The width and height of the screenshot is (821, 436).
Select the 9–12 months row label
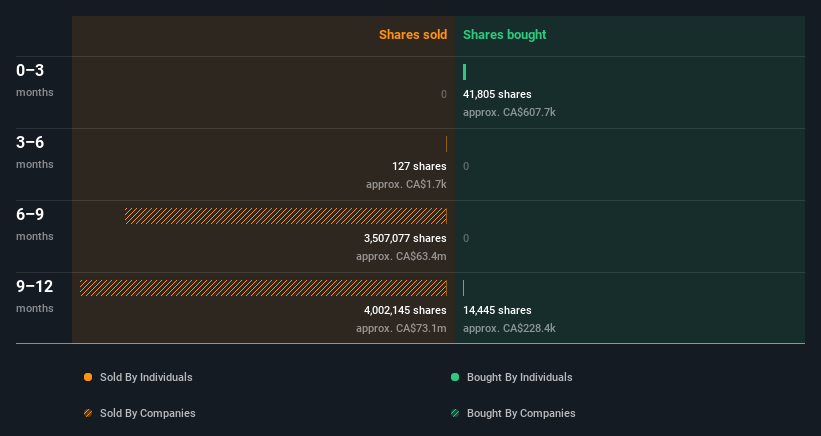pyautogui.click(x=35, y=297)
